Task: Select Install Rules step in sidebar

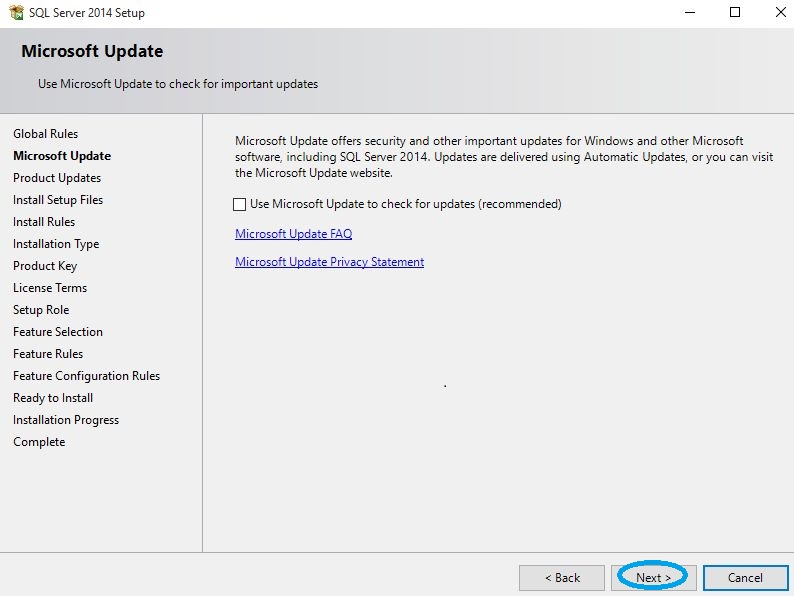Action: [44, 222]
